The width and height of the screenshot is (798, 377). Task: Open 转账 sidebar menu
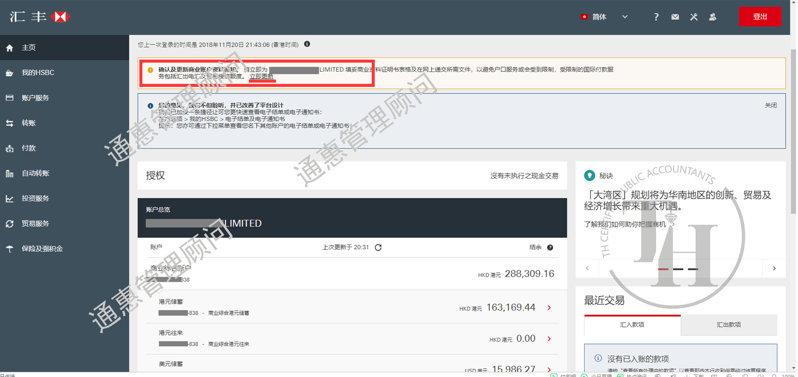pos(64,123)
